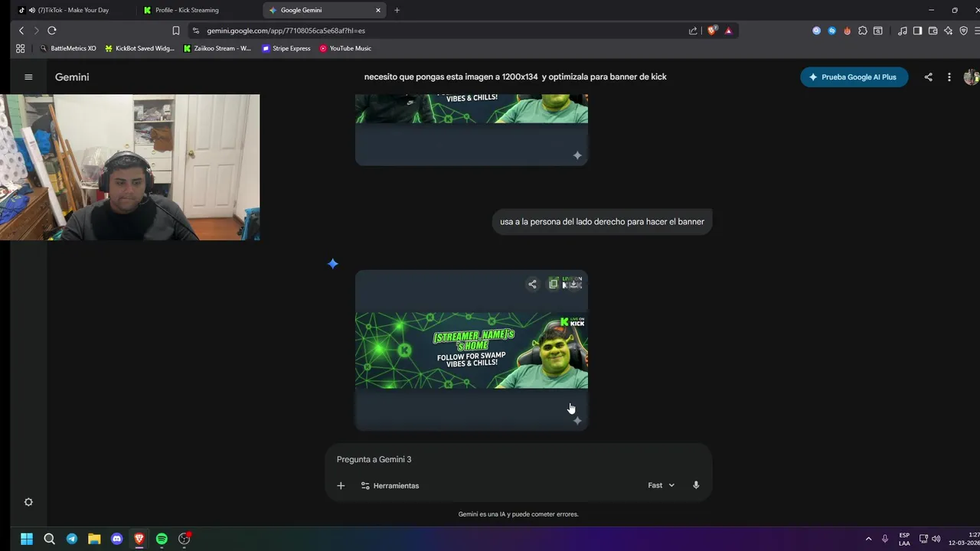Close the Google Gemini tab
The height and width of the screenshot is (551, 980).
point(377,10)
